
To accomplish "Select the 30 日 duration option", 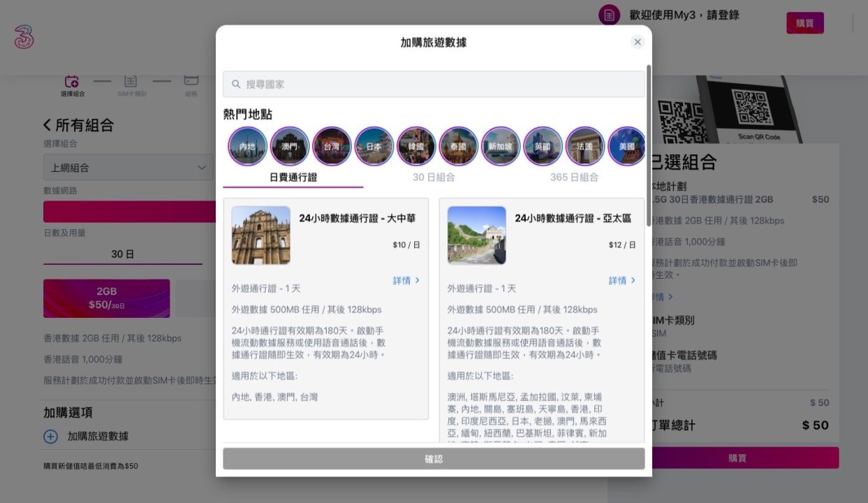I will (x=122, y=254).
